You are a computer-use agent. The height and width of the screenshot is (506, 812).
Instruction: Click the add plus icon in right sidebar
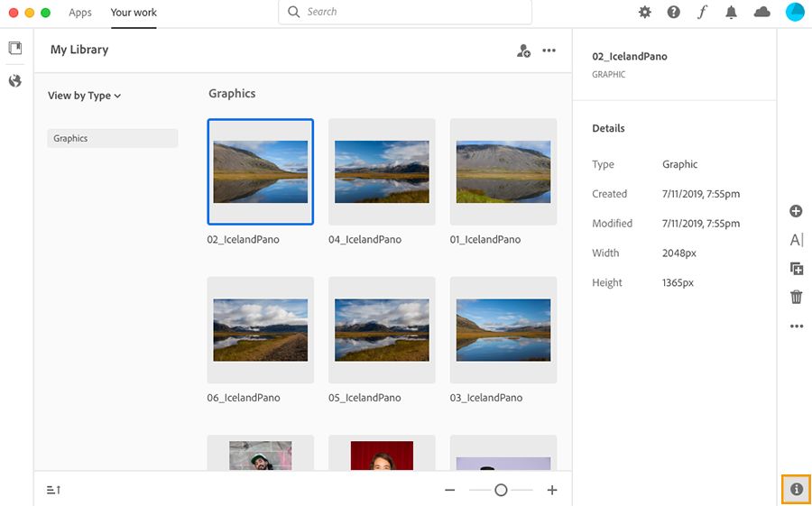(x=796, y=211)
